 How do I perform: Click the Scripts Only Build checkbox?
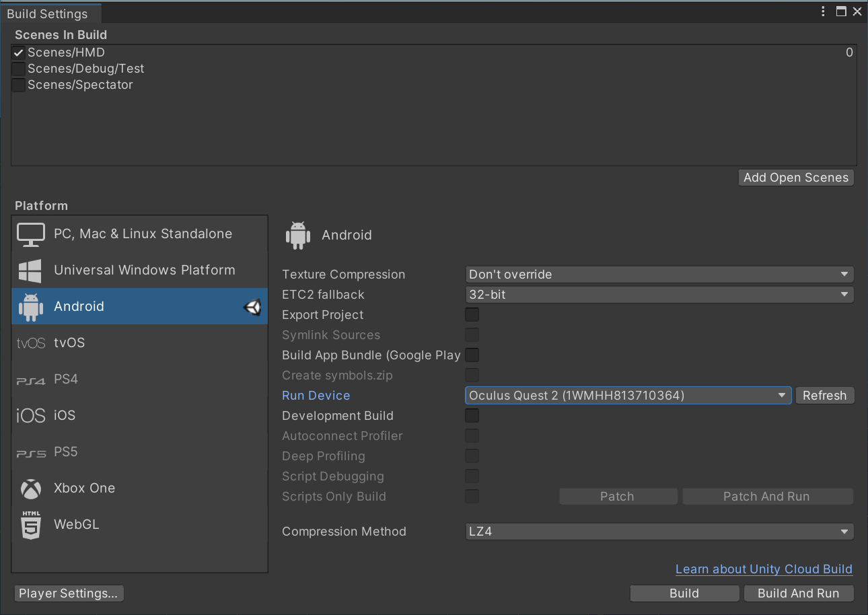pos(472,497)
